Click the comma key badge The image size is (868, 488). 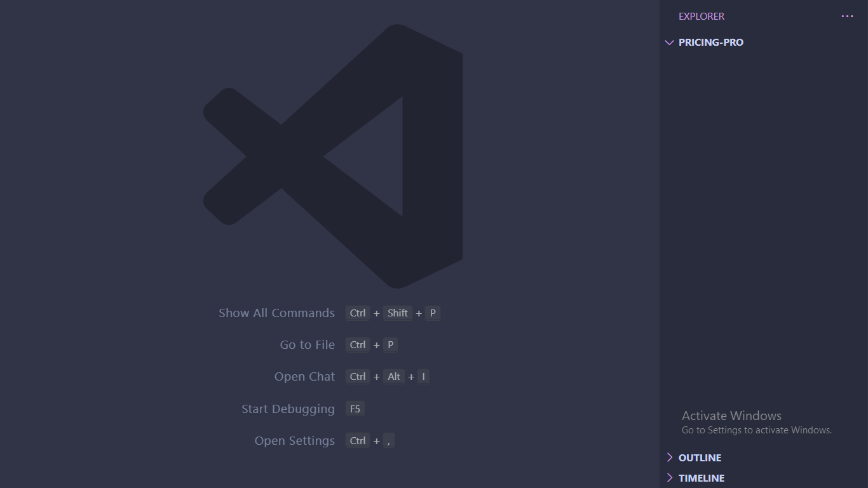(x=389, y=441)
